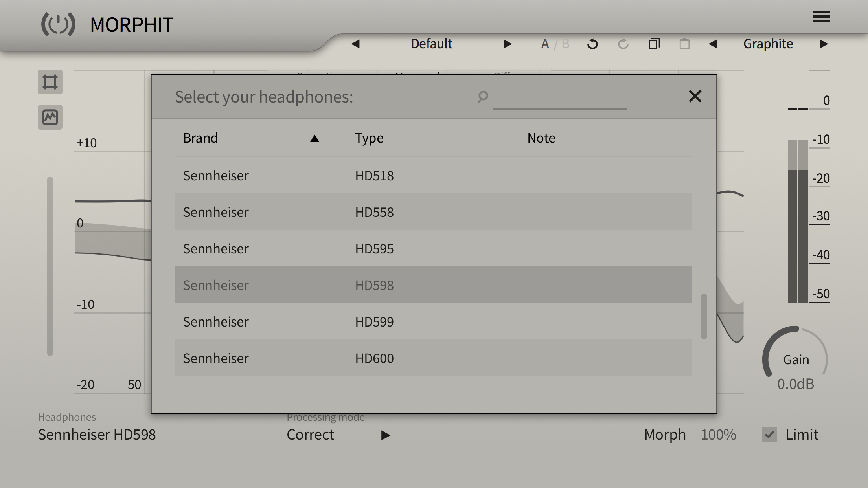The width and height of the screenshot is (868, 488).
Task: Click the Morphit power logo icon
Action: click(x=58, y=24)
